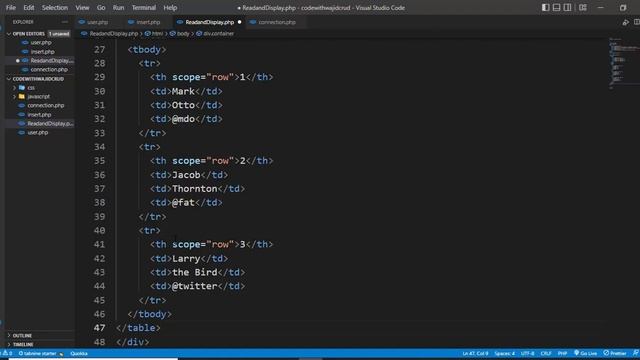Switch to connection.php editor tab

coord(277,22)
